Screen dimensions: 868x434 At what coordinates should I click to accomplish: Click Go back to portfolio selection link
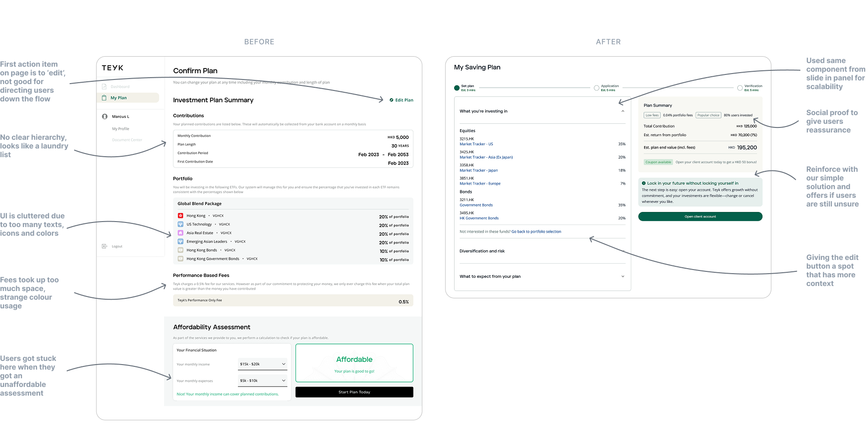(536, 232)
